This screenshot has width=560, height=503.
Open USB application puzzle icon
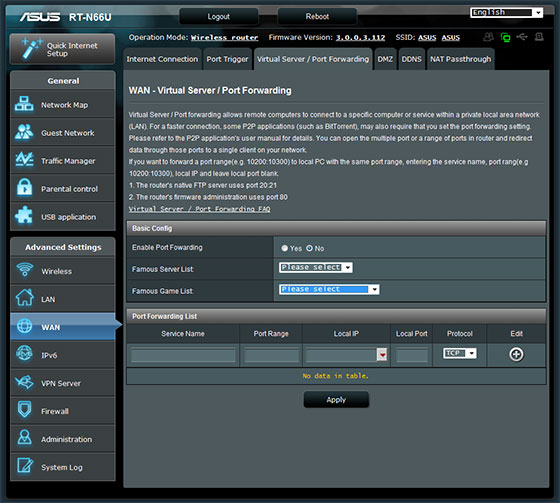point(24,215)
